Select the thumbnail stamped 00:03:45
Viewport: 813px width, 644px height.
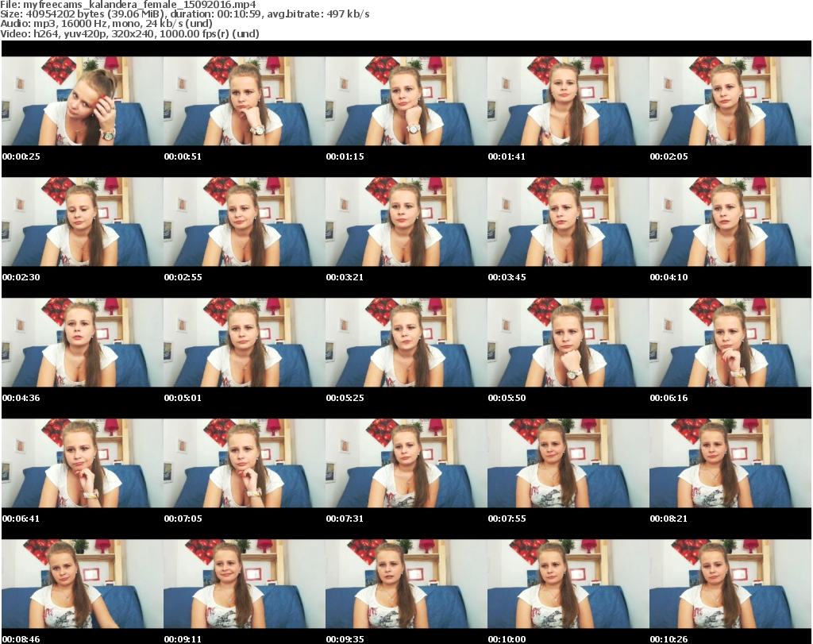coord(568,222)
